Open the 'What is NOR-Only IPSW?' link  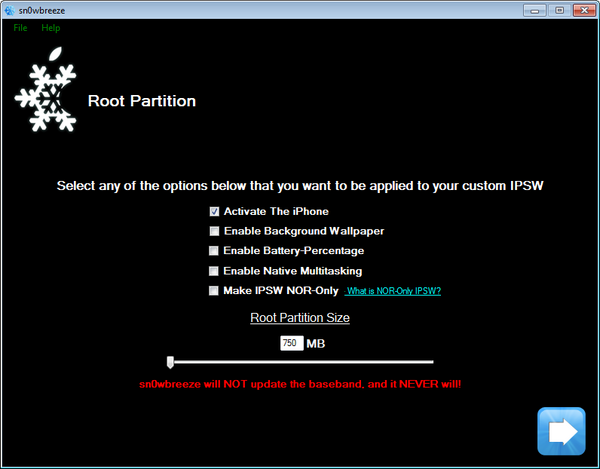coord(393,291)
